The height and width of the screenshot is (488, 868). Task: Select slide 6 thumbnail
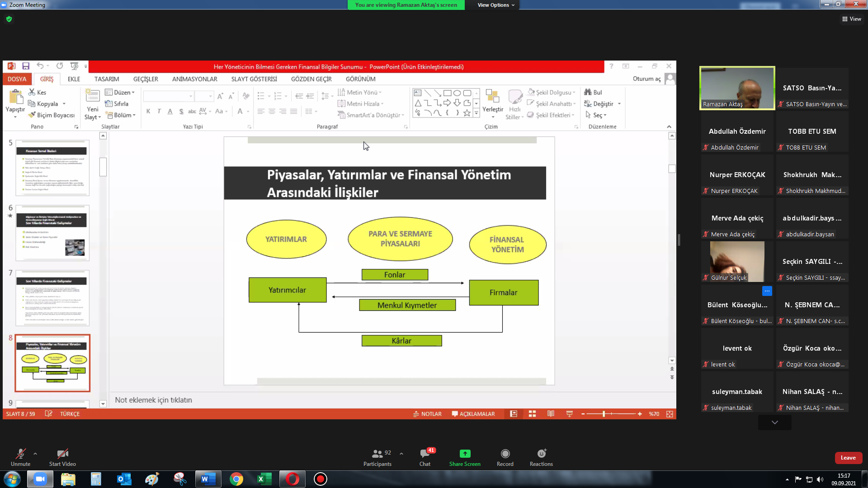click(x=52, y=233)
